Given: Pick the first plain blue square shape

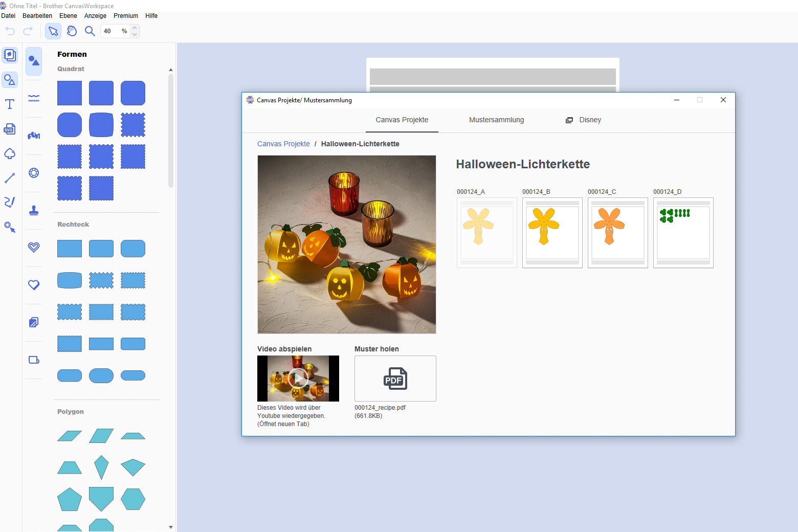Looking at the screenshot, I should point(70,93).
